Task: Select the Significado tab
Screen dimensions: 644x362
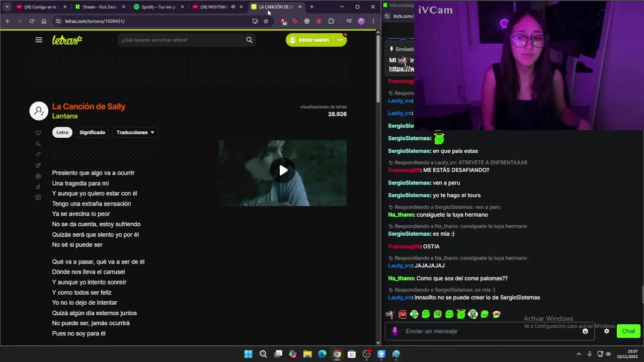Action: tap(92, 132)
